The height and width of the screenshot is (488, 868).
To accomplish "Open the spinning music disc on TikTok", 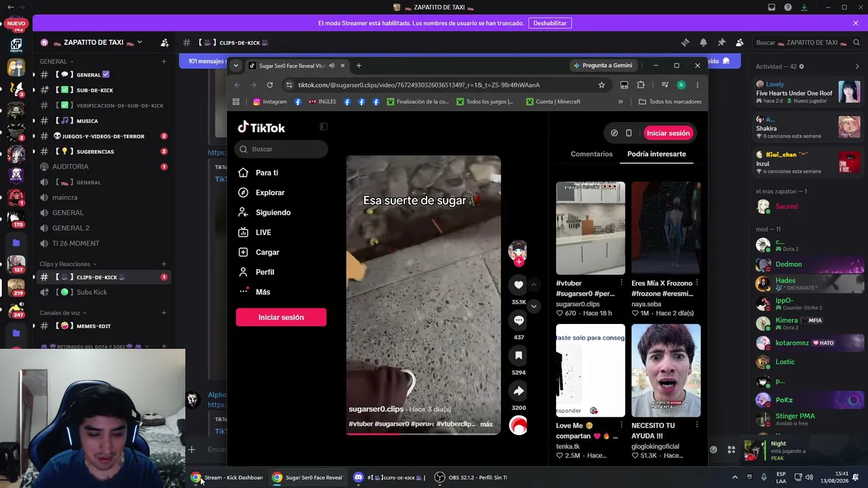I will tap(518, 426).
